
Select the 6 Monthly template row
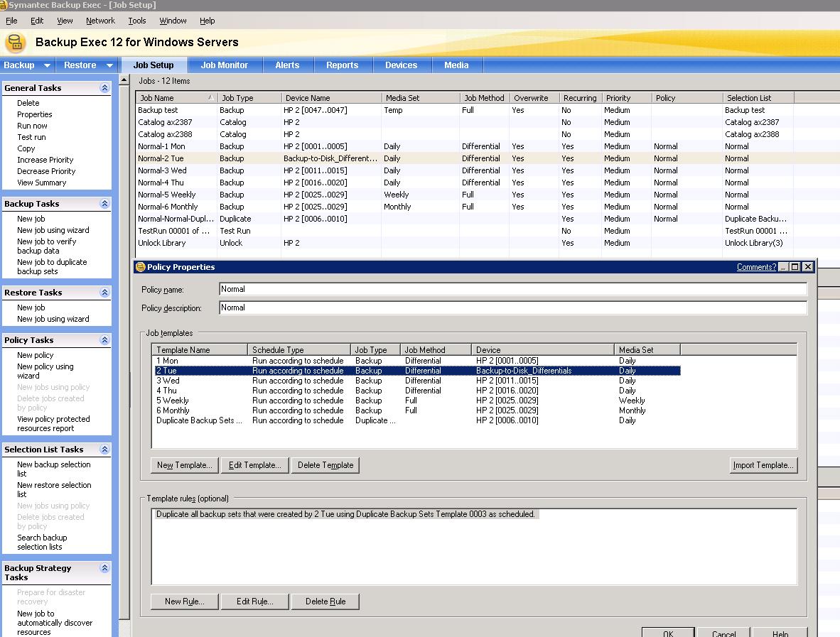click(x=418, y=410)
